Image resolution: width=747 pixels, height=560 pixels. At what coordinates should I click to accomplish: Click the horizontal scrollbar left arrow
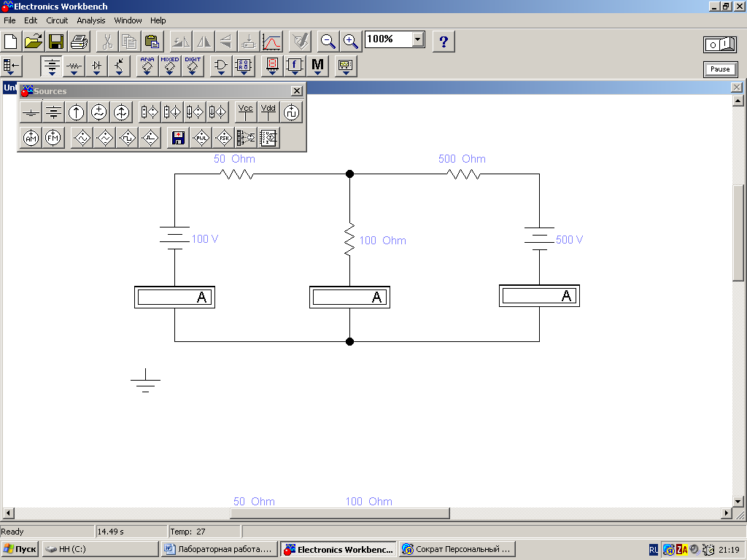tap(8, 513)
